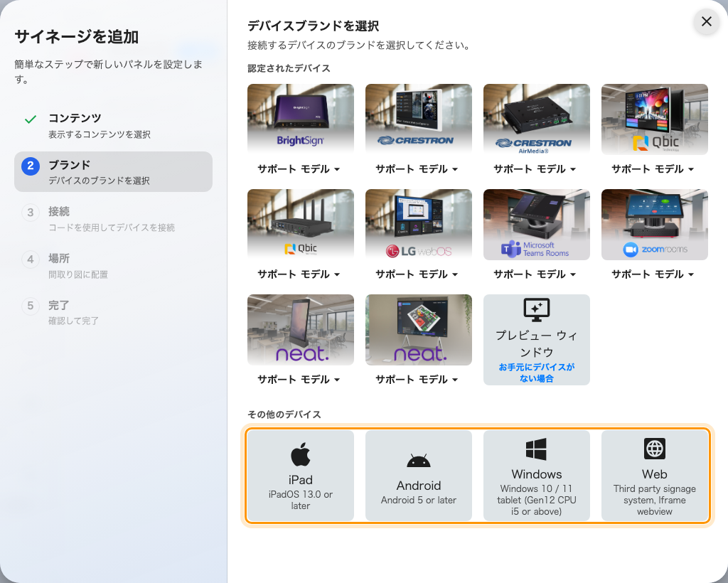Click the Android robot icon
Viewport: 728px width, 583px height.
tap(418, 461)
